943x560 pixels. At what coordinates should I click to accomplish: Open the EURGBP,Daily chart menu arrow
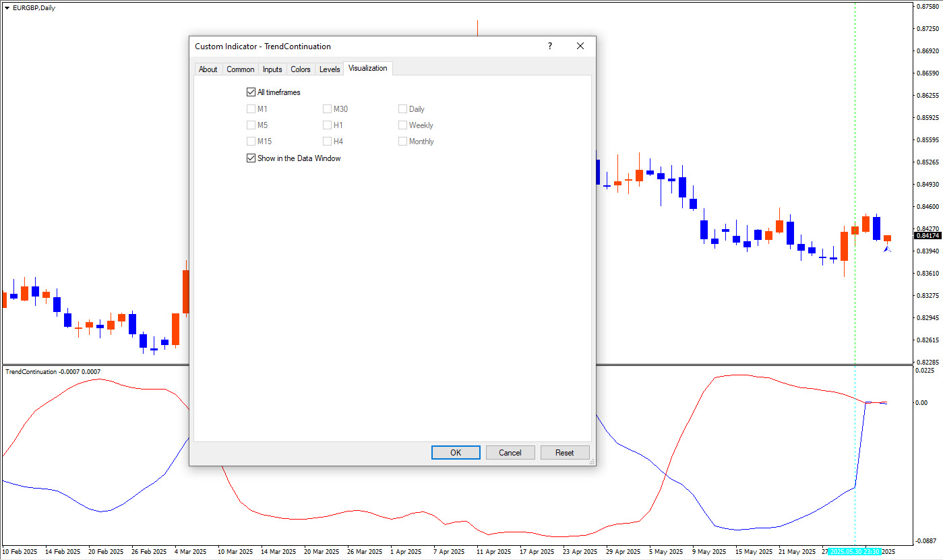7,8
